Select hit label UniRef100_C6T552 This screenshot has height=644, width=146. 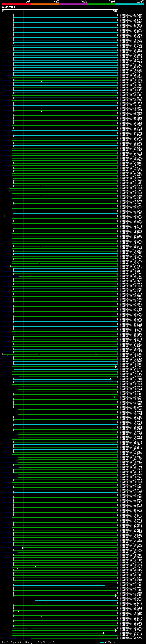(x=131, y=35)
